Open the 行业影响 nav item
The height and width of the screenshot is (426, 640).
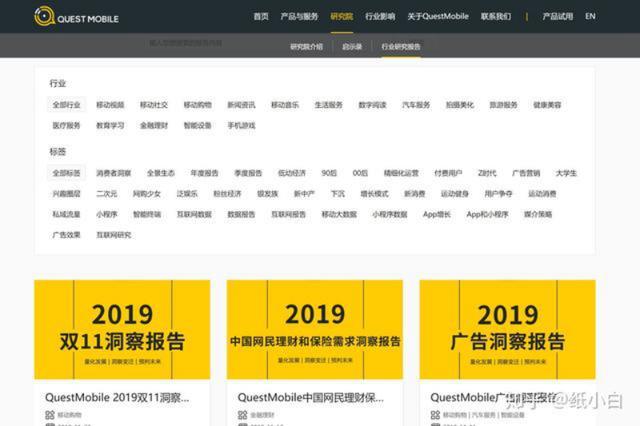point(380,16)
